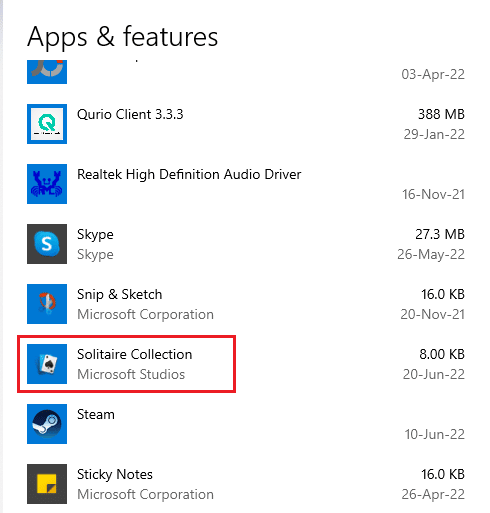Image resolution: width=490 pixels, height=513 pixels.
Task: Select Solitaire Collection entry name
Action: 135,354
